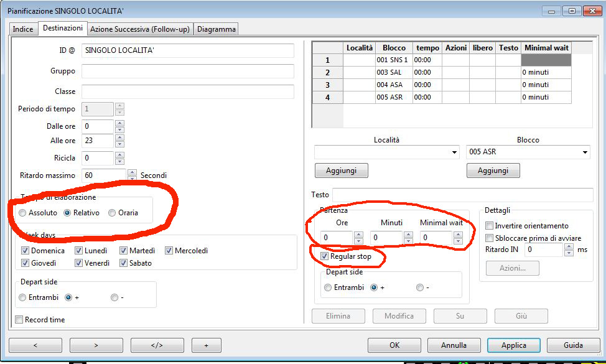Toggle the Domenica checkbox
Screen dimensions: 606x364
[x=25, y=251]
